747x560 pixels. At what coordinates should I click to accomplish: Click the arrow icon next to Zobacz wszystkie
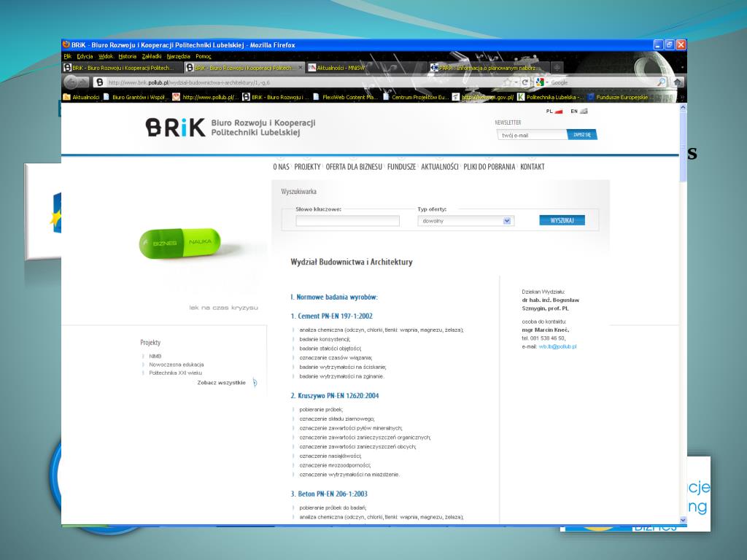tap(255, 382)
